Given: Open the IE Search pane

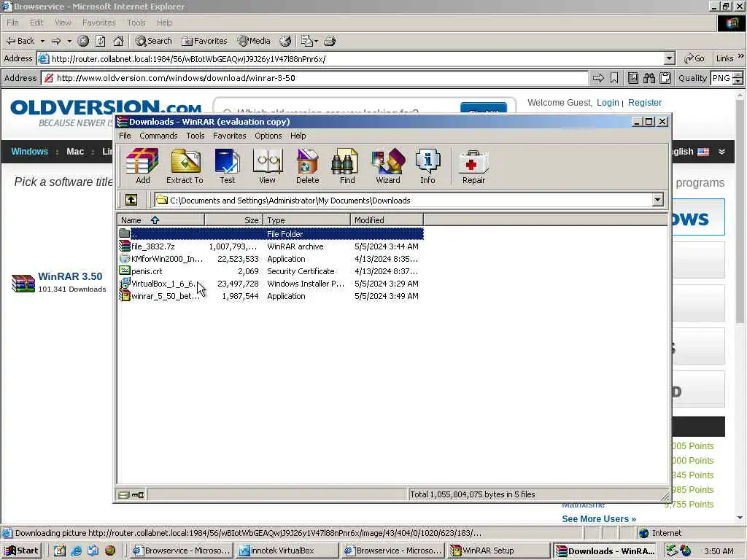Looking at the screenshot, I should pyautogui.click(x=153, y=41).
